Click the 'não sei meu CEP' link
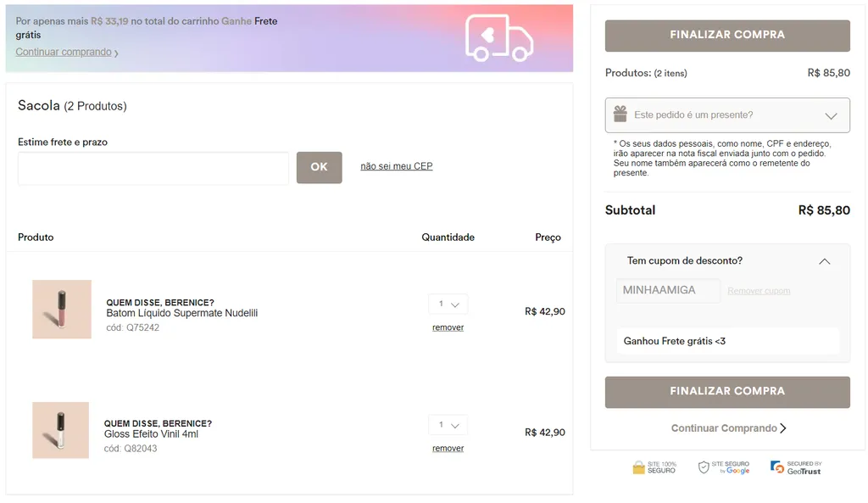 pos(397,166)
